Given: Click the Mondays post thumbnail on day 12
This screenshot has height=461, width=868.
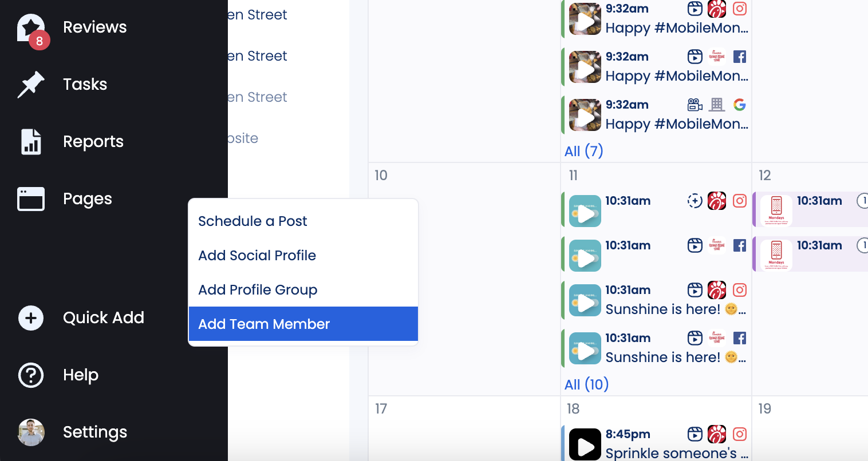Looking at the screenshot, I should point(776,210).
